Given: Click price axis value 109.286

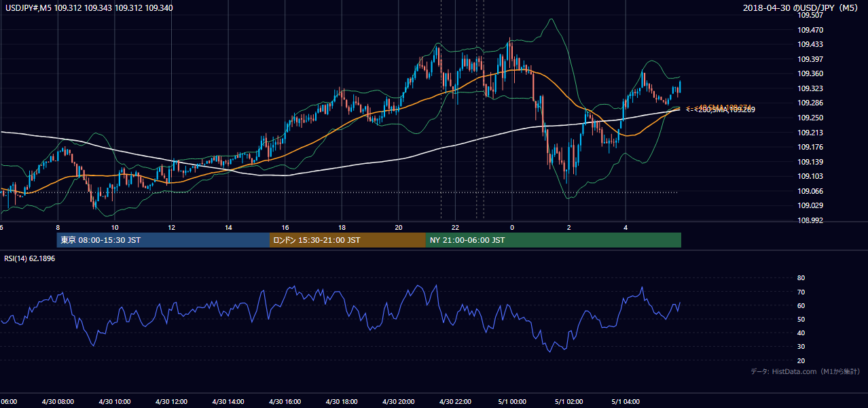Looking at the screenshot, I should [810, 103].
